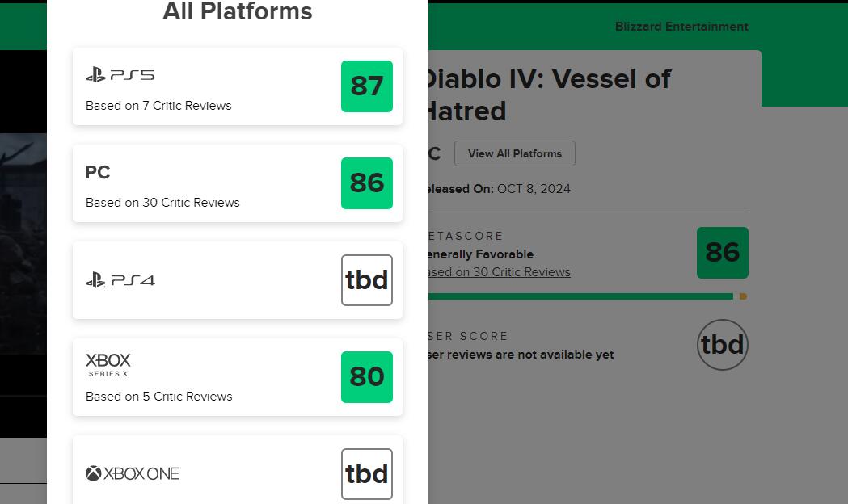The width and height of the screenshot is (848, 504).
Task: Click the PS4 platform logo
Action: tap(120, 280)
